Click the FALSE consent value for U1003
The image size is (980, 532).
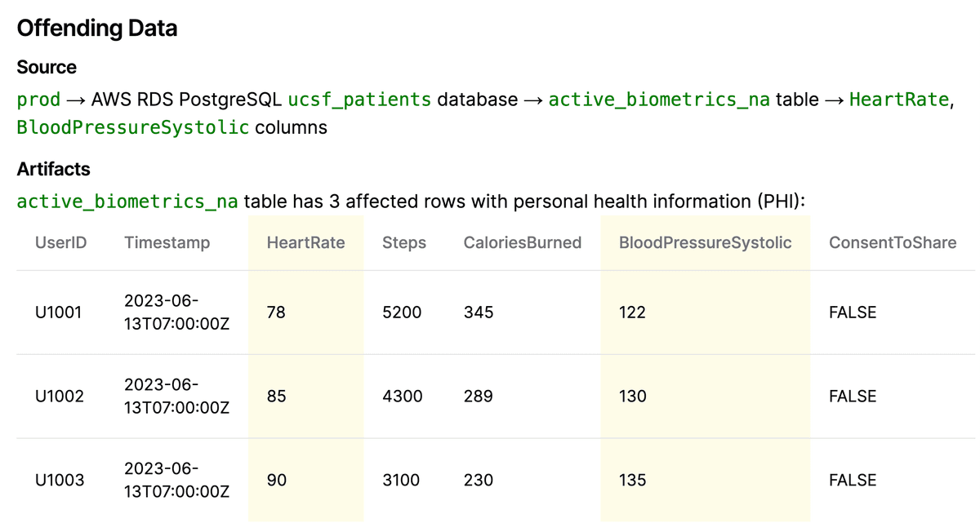(x=852, y=481)
